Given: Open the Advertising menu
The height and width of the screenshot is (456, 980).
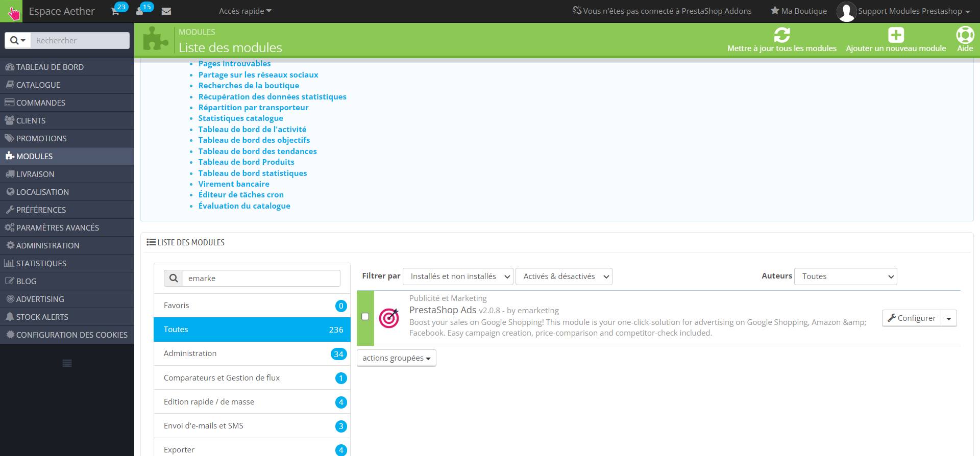Looking at the screenshot, I should click(x=67, y=299).
